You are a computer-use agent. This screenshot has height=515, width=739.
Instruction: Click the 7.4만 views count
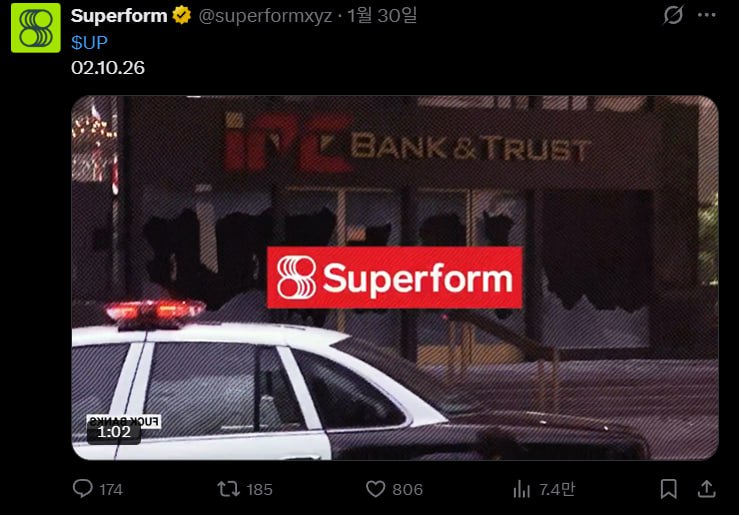[x=557, y=490]
